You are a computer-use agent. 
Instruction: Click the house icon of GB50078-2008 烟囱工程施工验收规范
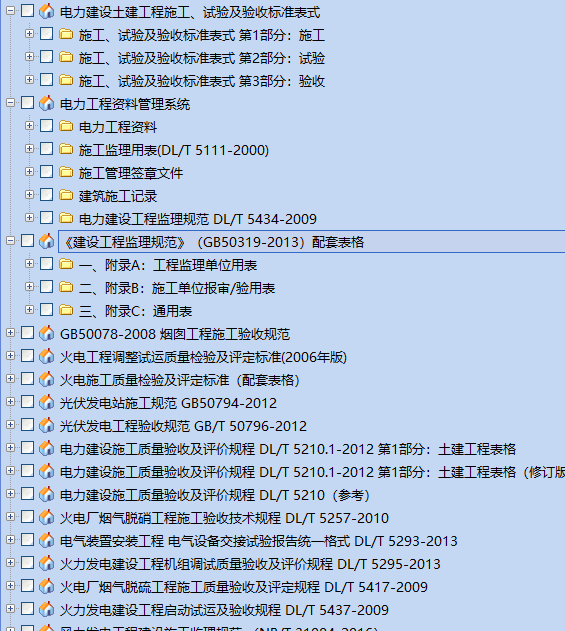click(x=47, y=333)
